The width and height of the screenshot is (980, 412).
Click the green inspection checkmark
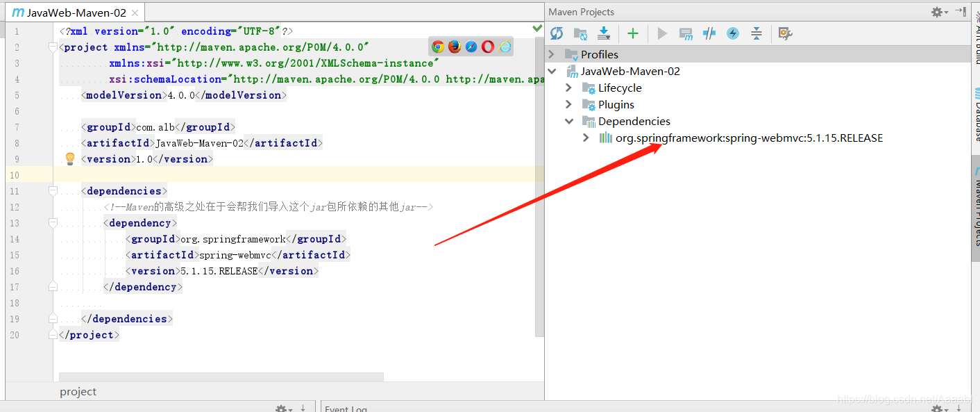pos(537,28)
